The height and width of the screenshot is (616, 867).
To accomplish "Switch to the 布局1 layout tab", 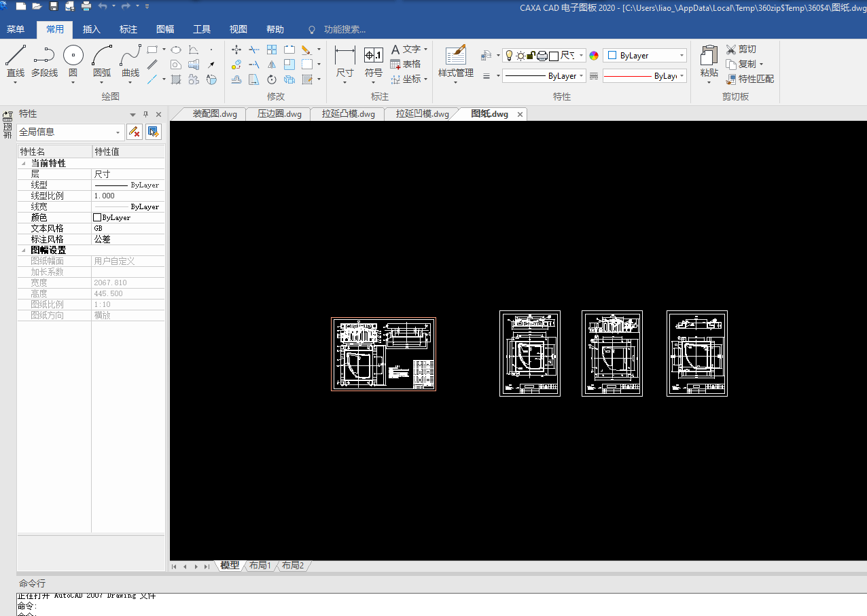I will point(260,565).
